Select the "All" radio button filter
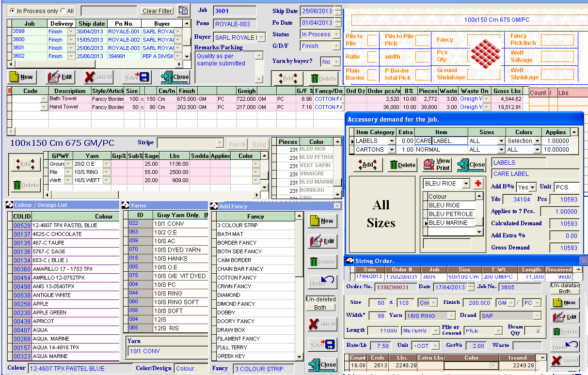This screenshot has height=375, width=588. tap(63, 11)
